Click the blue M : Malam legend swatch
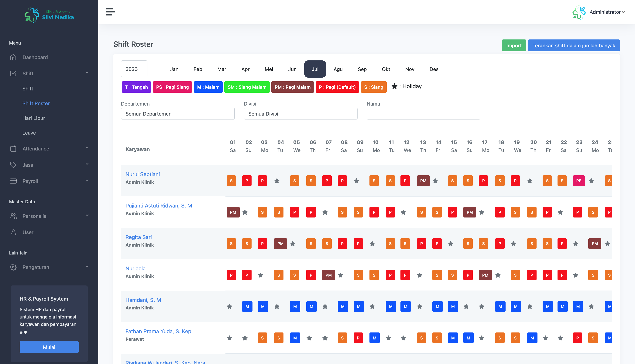The height and width of the screenshot is (364, 635). [x=208, y=87]
